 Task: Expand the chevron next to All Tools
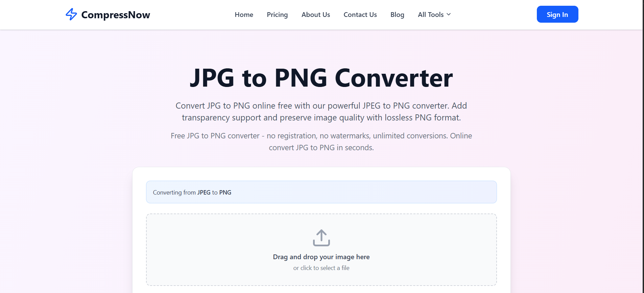pos(449,15)
